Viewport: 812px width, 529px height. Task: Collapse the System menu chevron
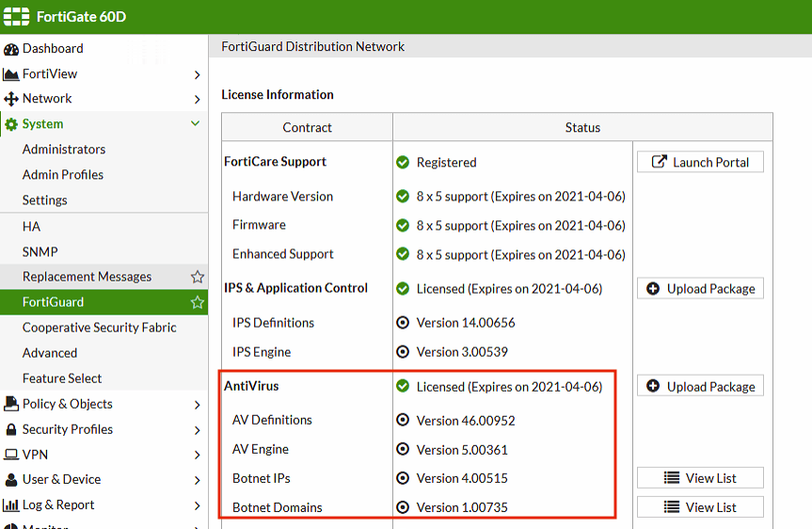coord(195,123)
